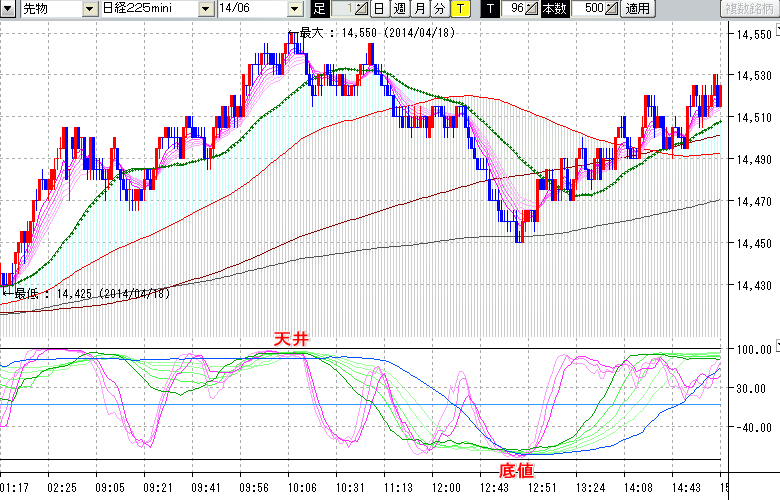
Task: Select the 日 daily timeframe button
Action: [x=379, y=9]
